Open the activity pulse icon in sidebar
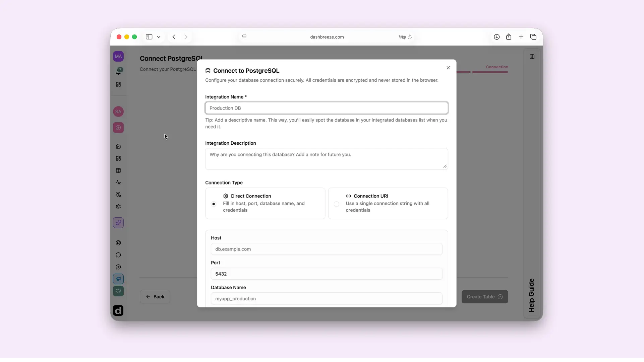The height and width of the screenshot is (362, 644). [118, 183]
